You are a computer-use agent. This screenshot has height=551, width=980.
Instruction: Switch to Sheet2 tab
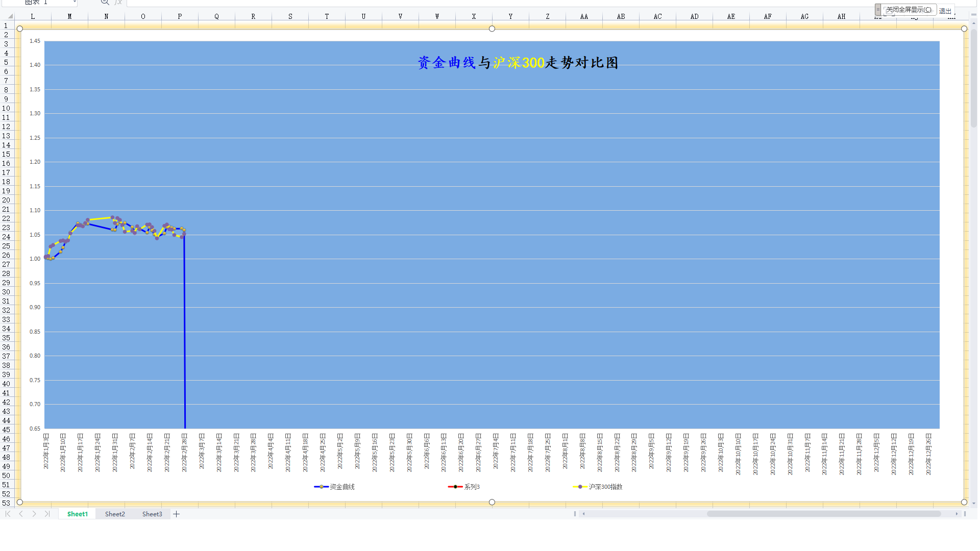115,514
